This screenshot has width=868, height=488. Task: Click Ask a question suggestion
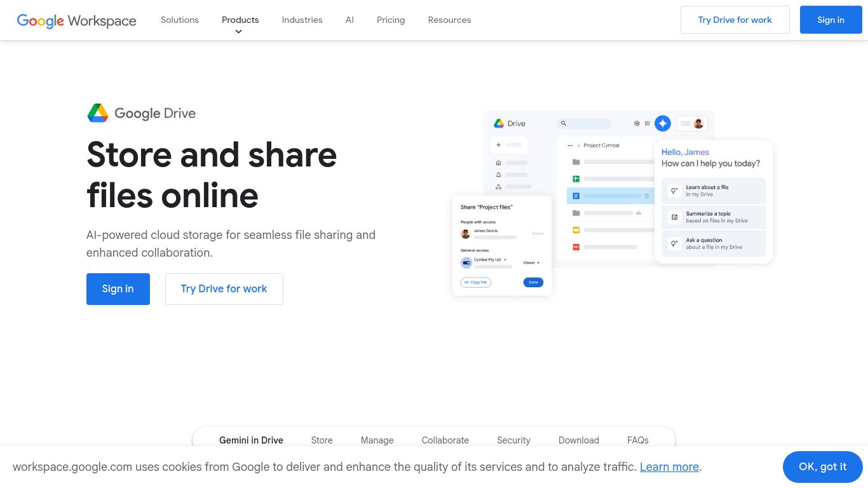[714, 243]
